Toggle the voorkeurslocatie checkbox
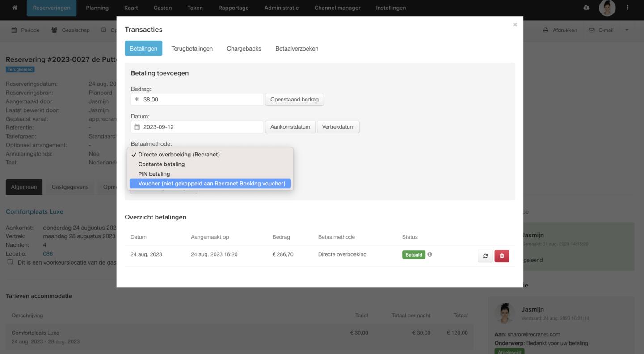This screenshot has height=354, width=644. tap(10, 262)
